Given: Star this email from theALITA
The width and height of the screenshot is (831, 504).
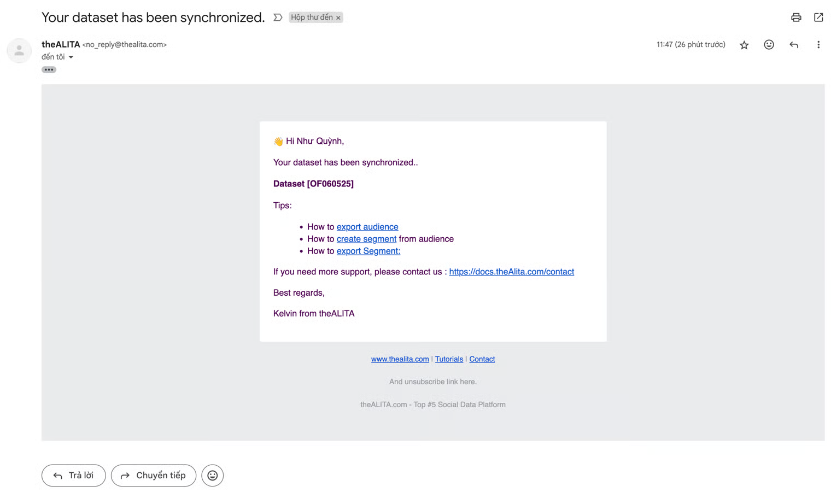Looking at the screenshot, I should [x=744, y=45].
